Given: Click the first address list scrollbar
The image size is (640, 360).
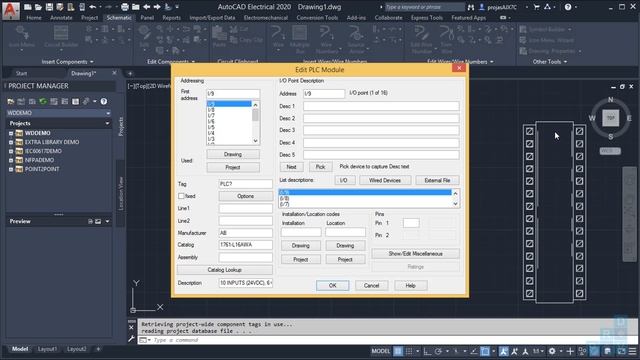Looking at the screenshot, I should click(x=256, y=122).
